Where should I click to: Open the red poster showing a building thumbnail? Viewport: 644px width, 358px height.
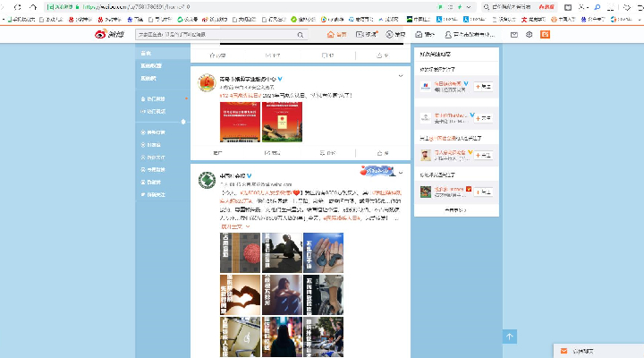[240, 122]
